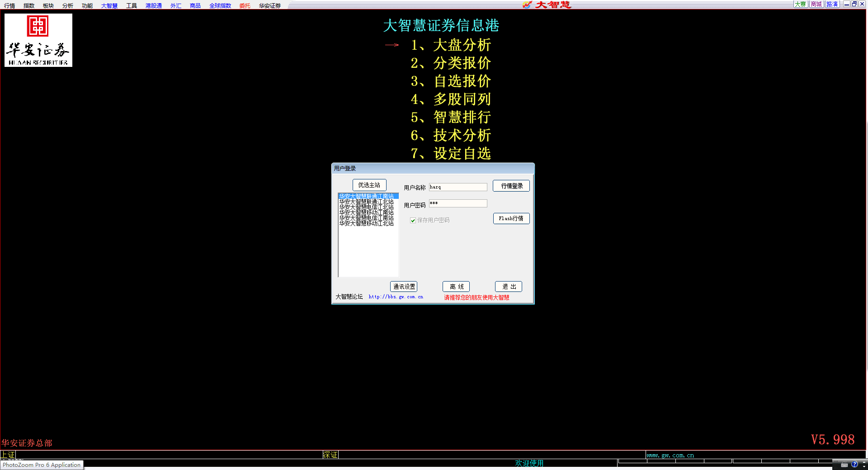Open the 指数 menu
Image resolution: width=868 pixels, height=470 pixels.
point(29,6)
